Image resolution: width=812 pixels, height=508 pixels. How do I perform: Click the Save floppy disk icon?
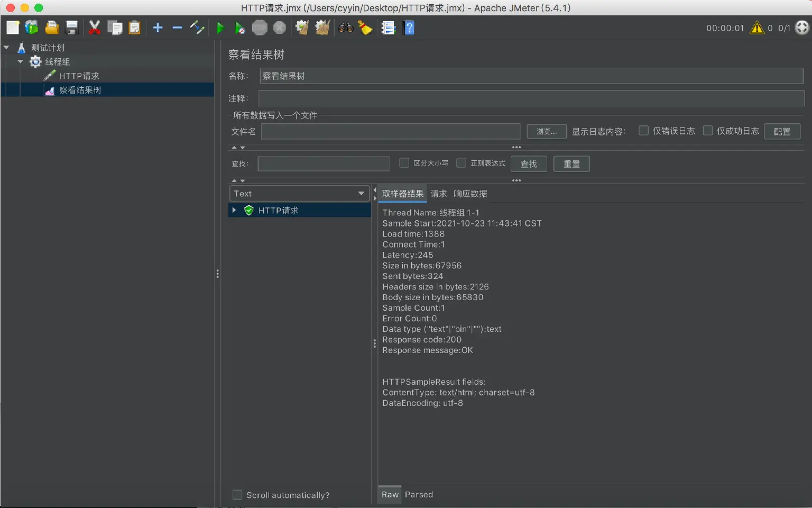point(72,28)
